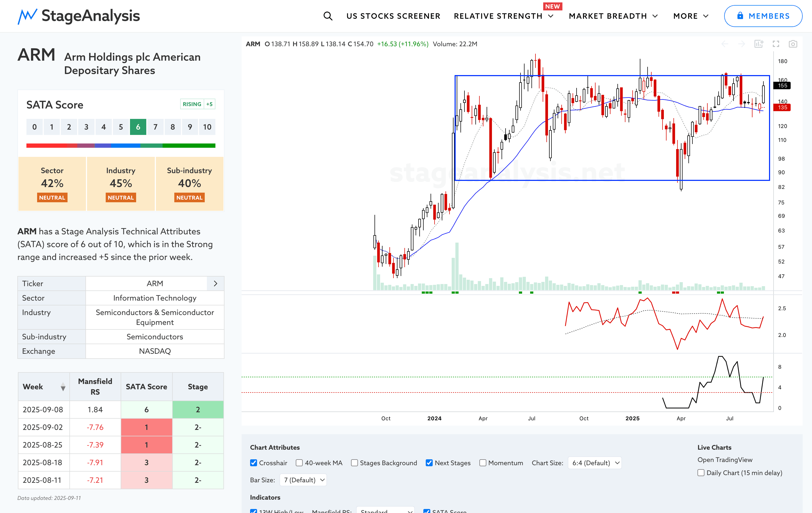Click the StageAnalysis logo

point(78,16)
